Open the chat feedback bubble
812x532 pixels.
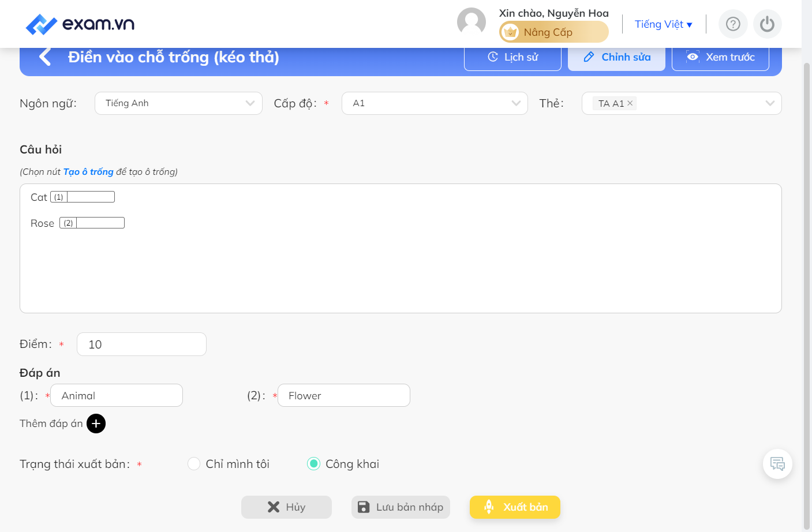pos(777,464)
